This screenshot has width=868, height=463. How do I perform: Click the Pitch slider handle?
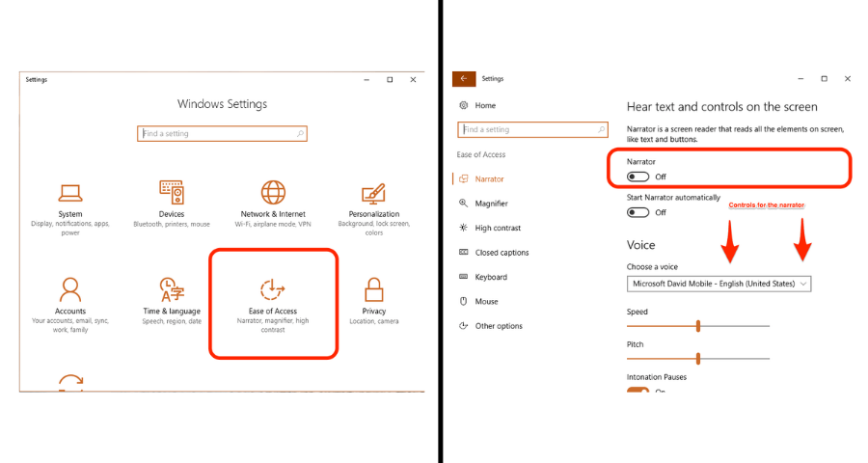click(x=698, y=358)
